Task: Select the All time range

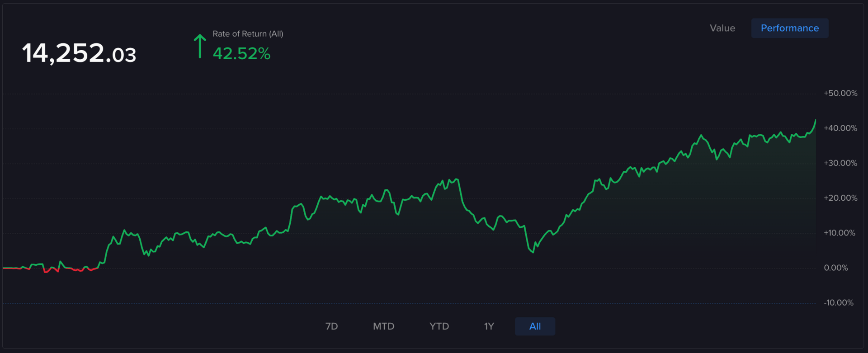Action: click(535, 326)
